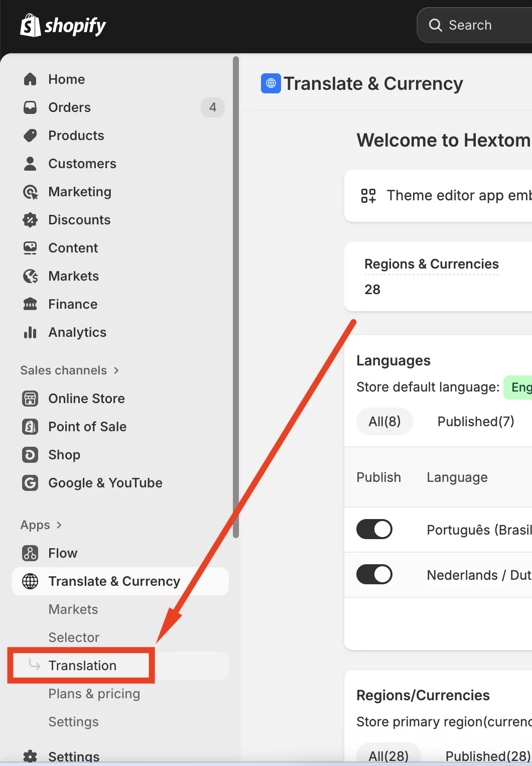
Task: Click the Orders inbox icon
Action: 30,107
